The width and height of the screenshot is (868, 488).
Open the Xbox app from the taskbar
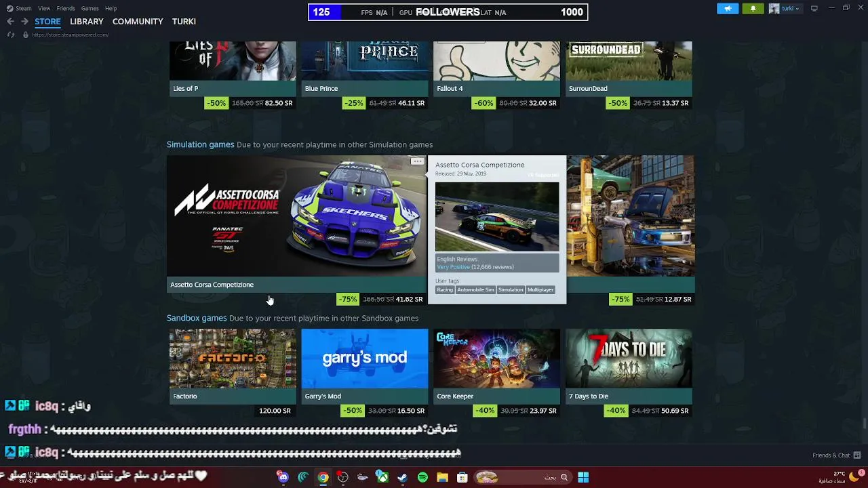[382, 477]
